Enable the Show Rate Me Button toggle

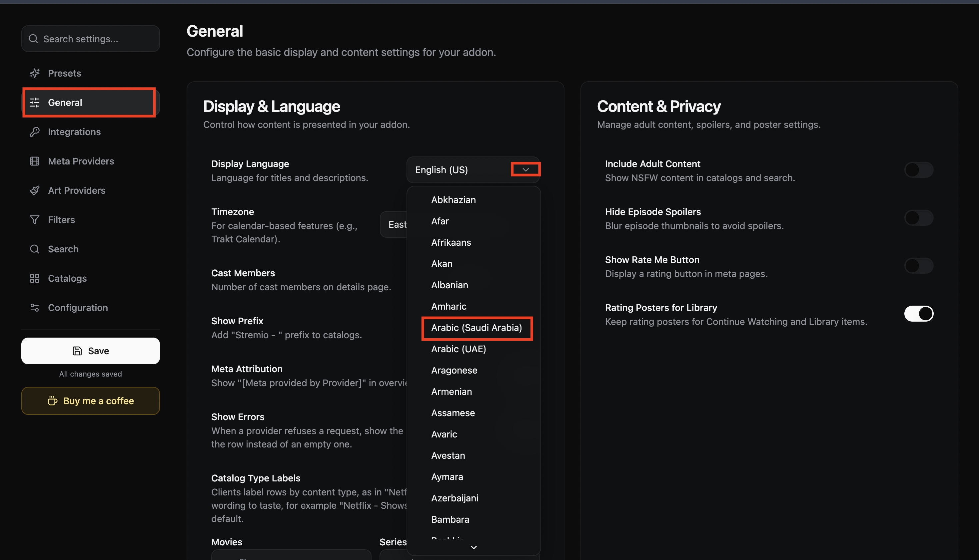[919, 266]
